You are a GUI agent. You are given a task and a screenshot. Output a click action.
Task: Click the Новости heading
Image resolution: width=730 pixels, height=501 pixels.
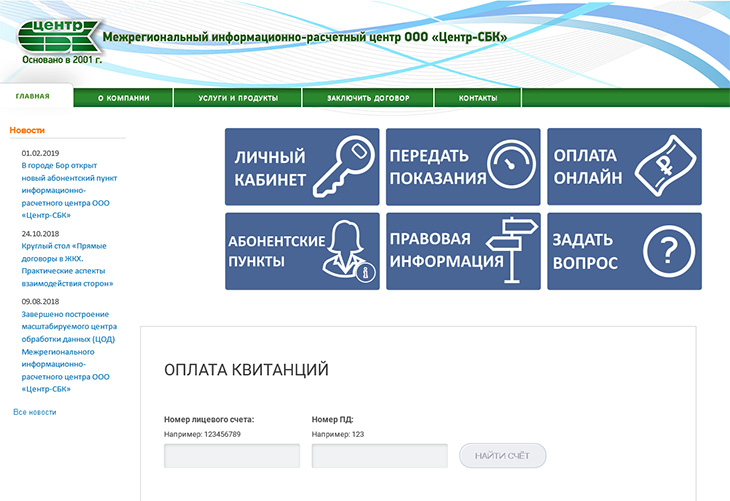point(27,130)
